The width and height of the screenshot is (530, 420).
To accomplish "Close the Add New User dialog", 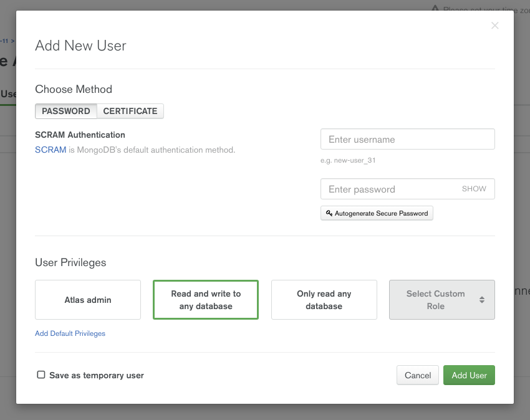I will 494,26.
